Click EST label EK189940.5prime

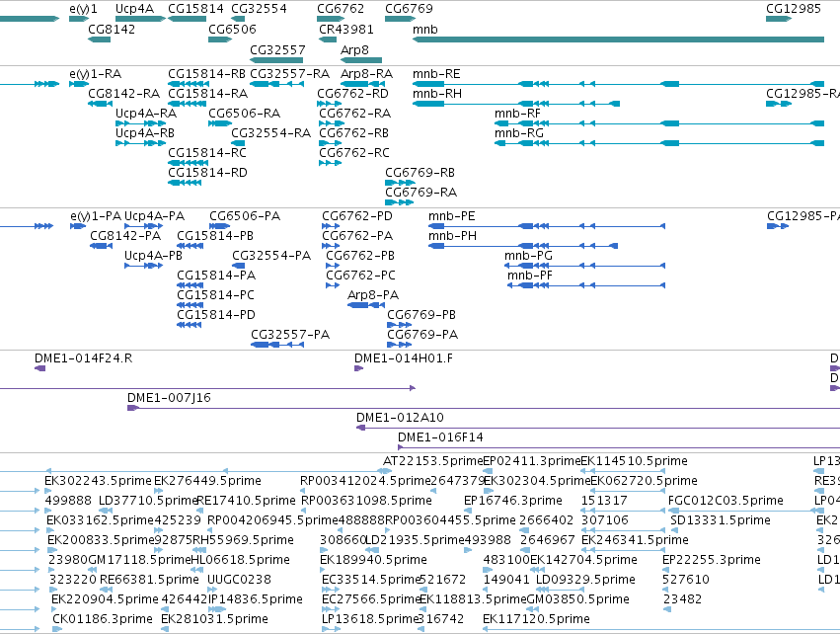(x=373, y=560)
